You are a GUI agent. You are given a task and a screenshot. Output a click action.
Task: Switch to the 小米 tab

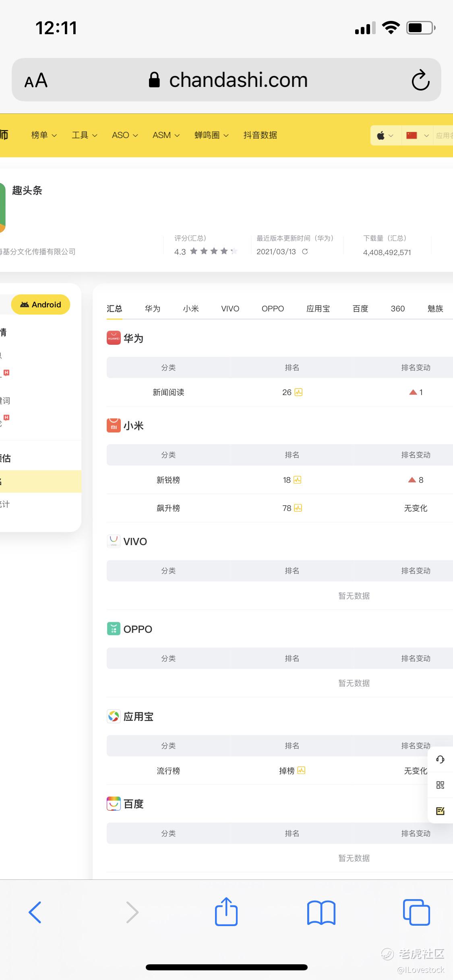[191, 309]
